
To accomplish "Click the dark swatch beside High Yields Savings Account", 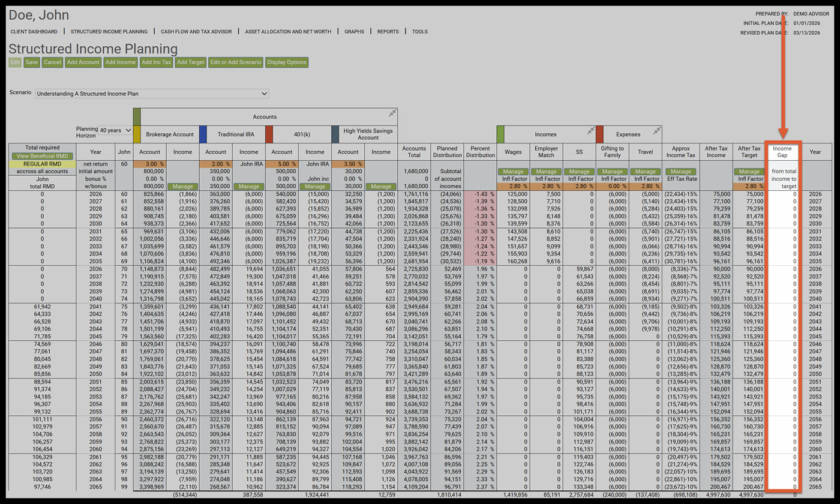I will pos(335,134).
